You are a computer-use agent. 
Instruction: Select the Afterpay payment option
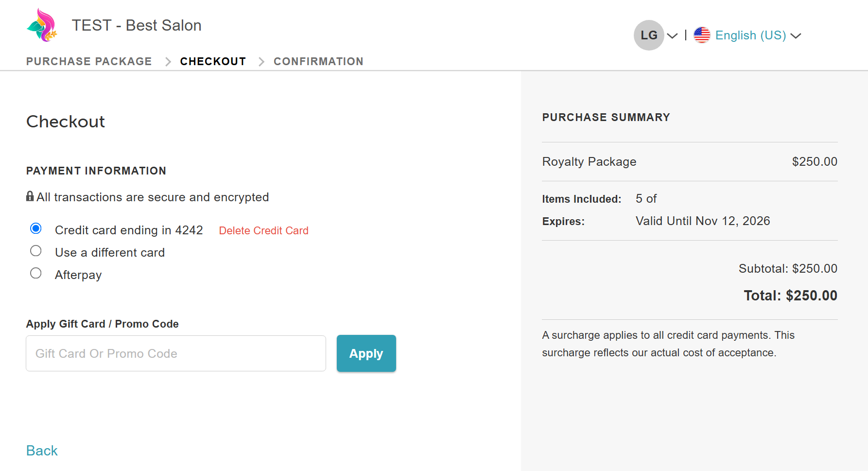click(x=36, y=273)
